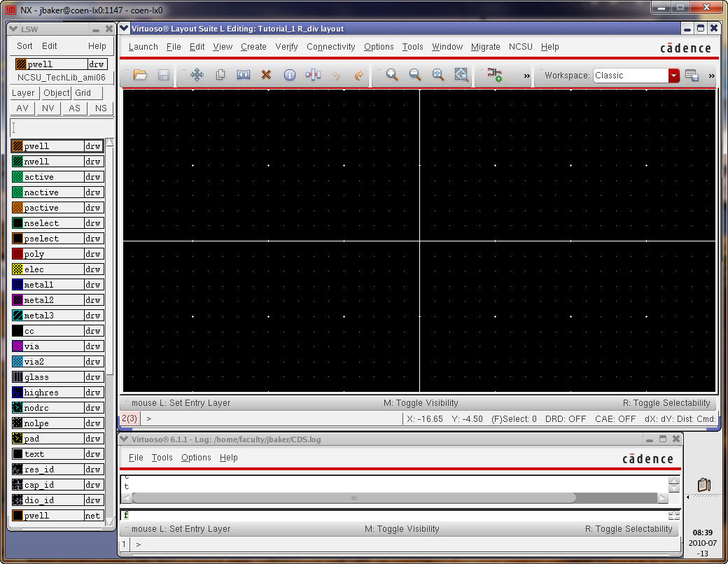This screenshot has height=564, width=728.
Task: Set all layers selectable with AS
Action: click(x=74, y=108)
